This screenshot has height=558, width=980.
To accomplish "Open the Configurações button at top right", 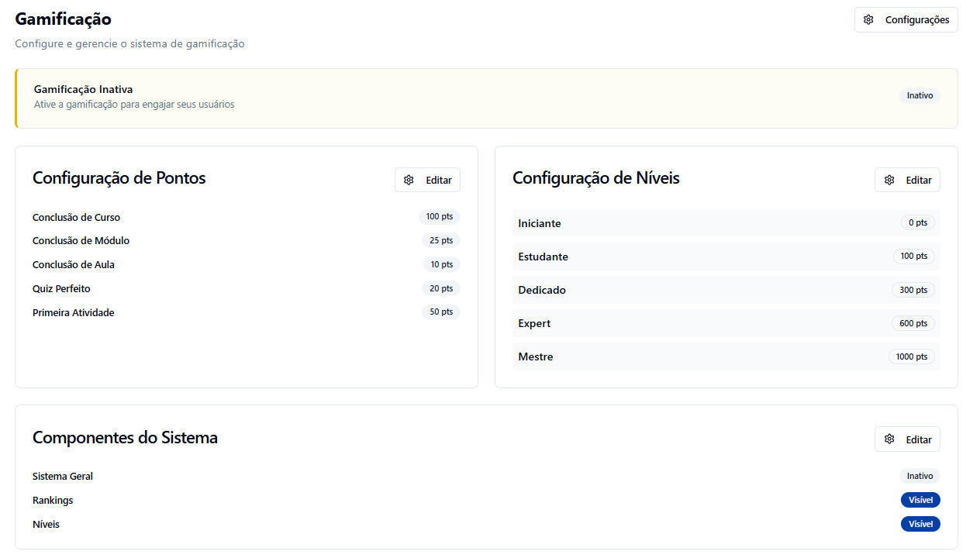I will click(906, 20).
